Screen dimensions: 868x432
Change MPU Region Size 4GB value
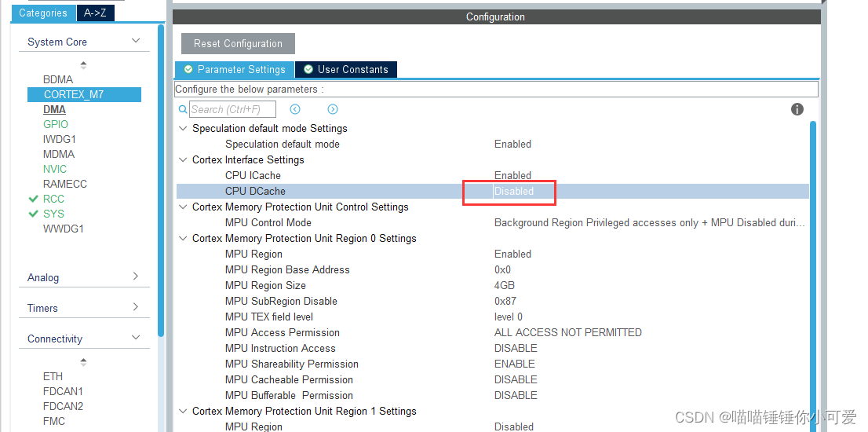tap(505, 286)
